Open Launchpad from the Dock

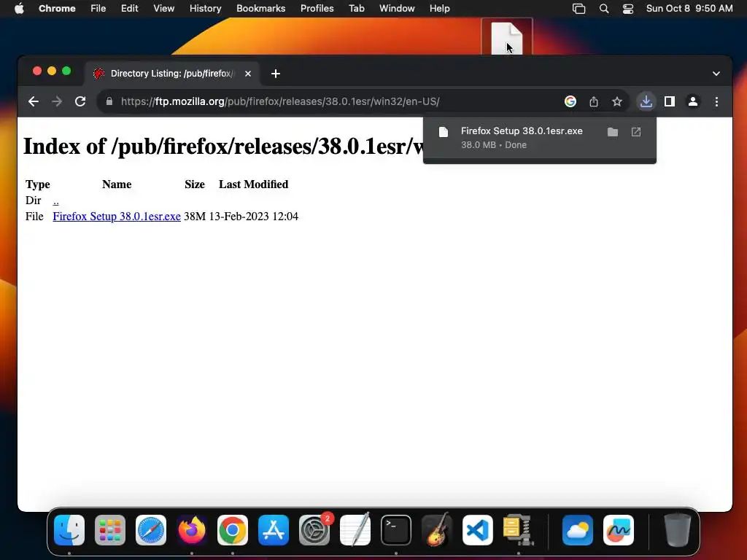pyautogui.click(x=110, y=530)
